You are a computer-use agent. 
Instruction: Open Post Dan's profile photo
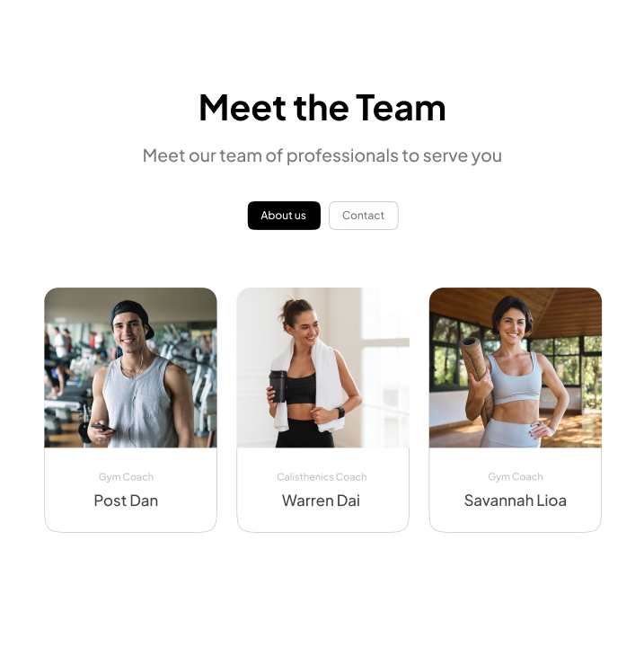tap(130, 368)
